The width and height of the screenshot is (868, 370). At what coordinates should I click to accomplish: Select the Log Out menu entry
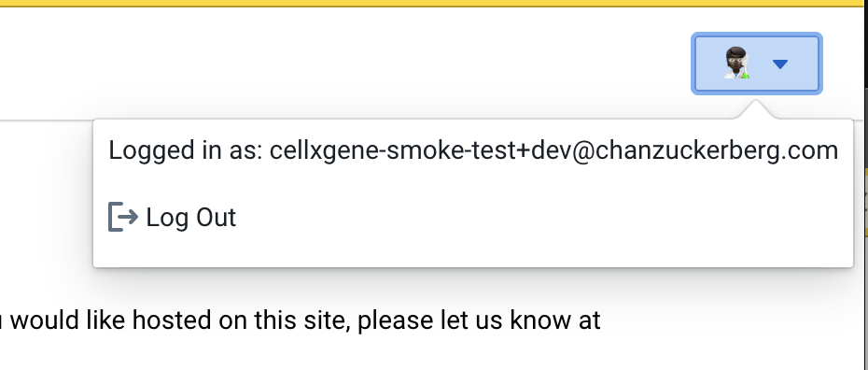(x=172, y=217)
